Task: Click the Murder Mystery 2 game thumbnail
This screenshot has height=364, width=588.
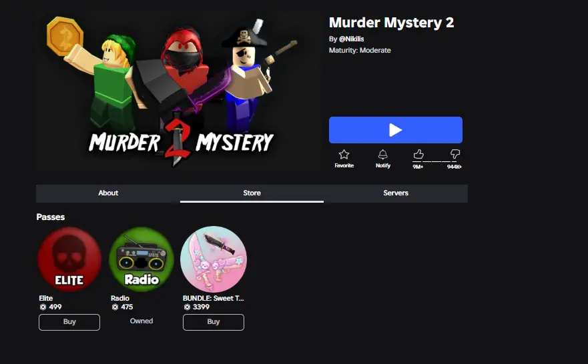Action: [178, 91]
